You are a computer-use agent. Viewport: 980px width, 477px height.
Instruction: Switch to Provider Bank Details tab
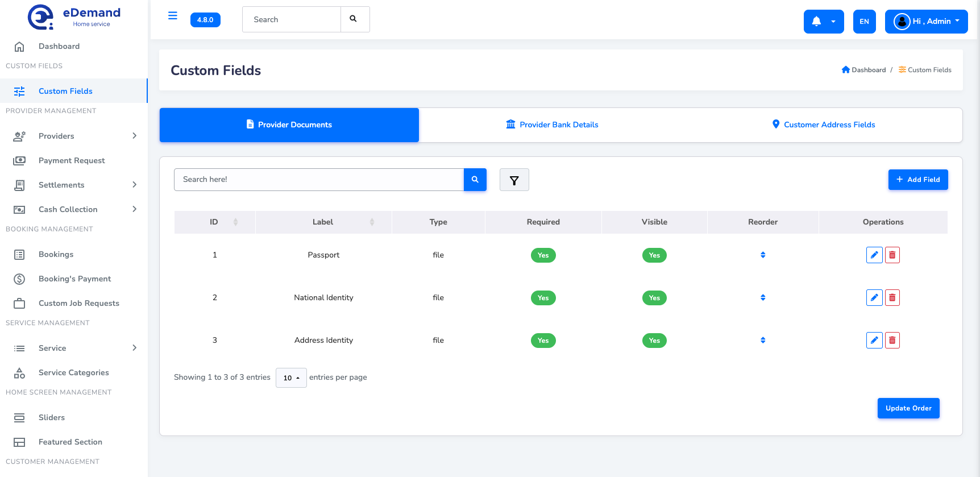[552, 125]
